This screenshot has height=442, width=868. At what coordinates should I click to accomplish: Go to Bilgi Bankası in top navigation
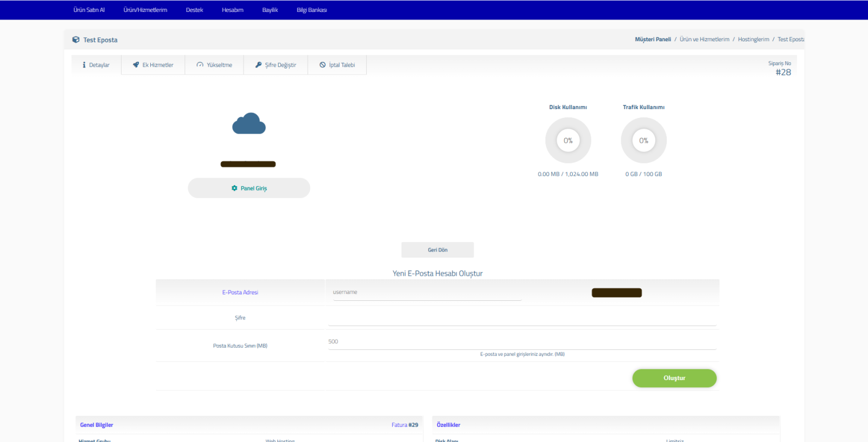tap(311, 10)
